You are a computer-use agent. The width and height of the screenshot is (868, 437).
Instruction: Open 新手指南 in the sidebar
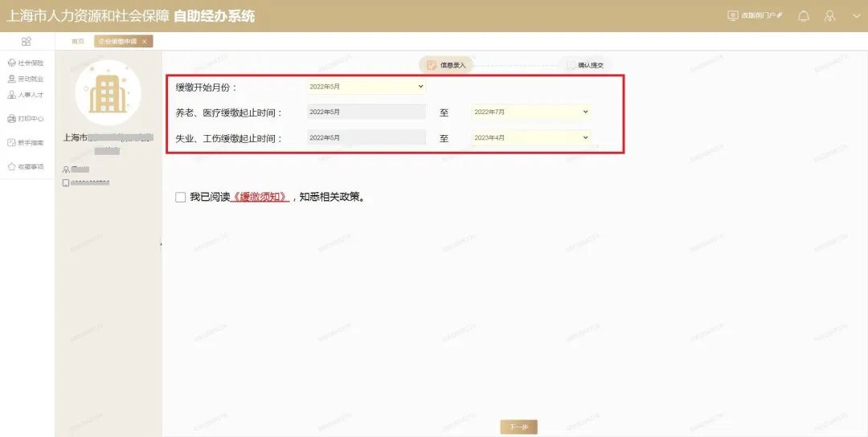[26, 143]
